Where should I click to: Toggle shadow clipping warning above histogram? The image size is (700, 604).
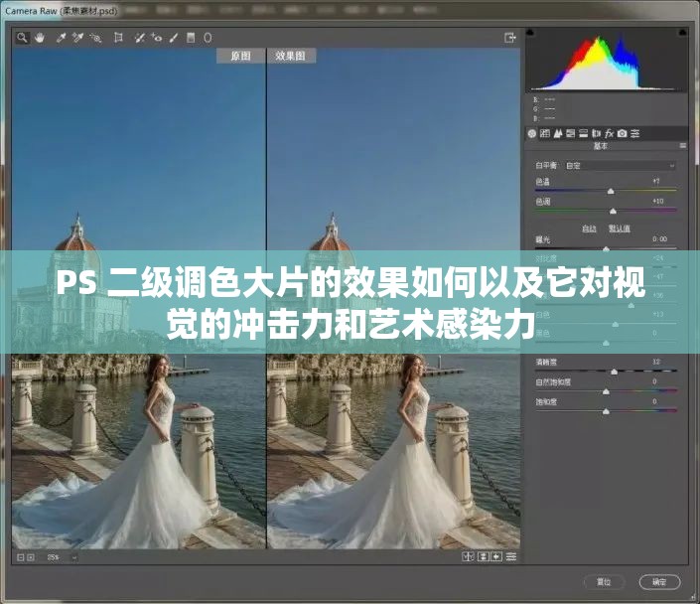click(x=530, y=33)
